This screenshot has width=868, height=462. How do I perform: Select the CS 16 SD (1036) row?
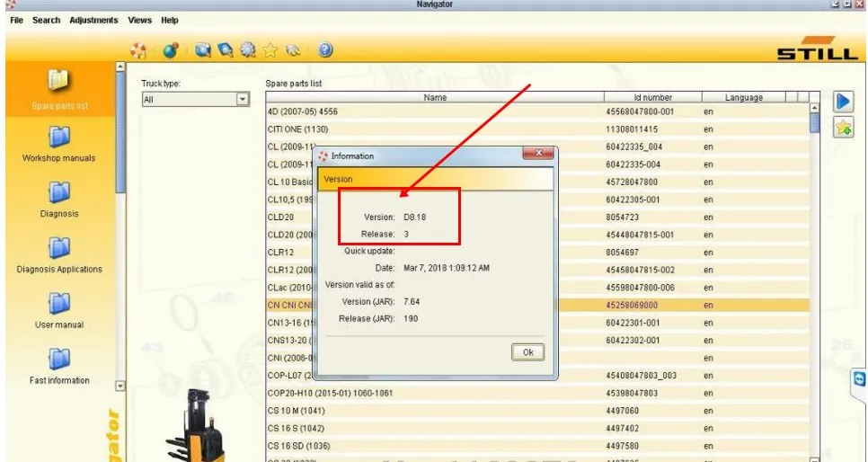coord(537,446)
